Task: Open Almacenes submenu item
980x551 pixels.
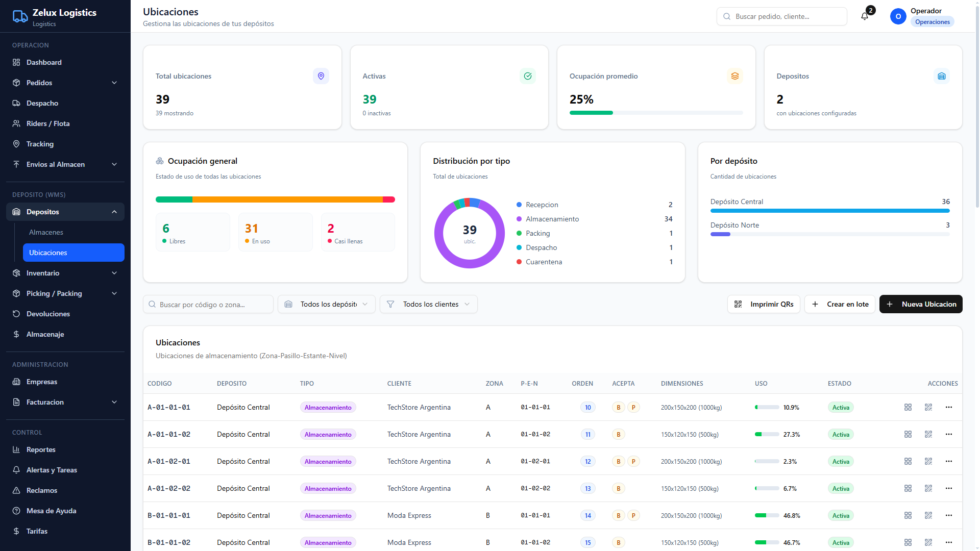Action: (73, 232)
